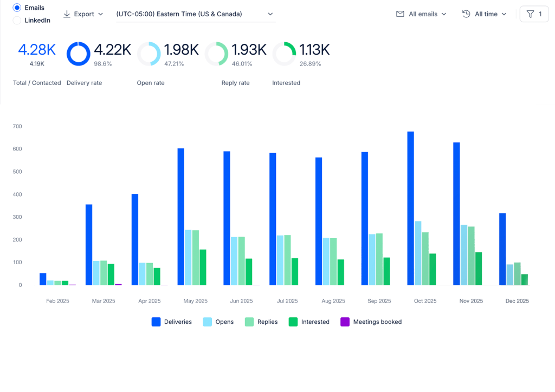The height and width of the screenshot is (392, 555).
Task: Click the Delivery rate blue donut chart
Action: tap(79, 54)
